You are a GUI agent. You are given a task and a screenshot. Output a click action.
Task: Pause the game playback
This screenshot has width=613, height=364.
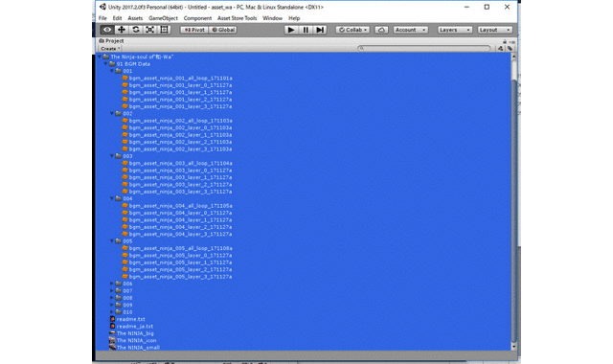(306, 30)
